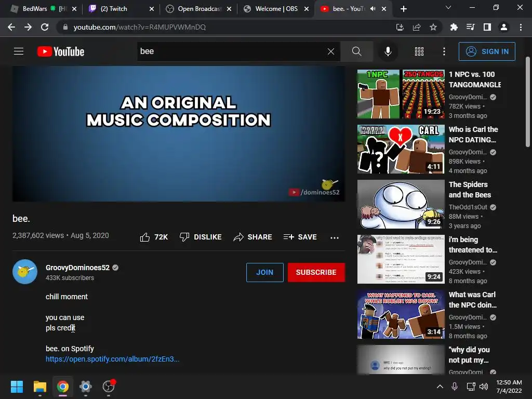The width and height of the screenshot is (532, 399).
Task: Open the YouTube hamburger guide menu
Action: pos(19,51)
